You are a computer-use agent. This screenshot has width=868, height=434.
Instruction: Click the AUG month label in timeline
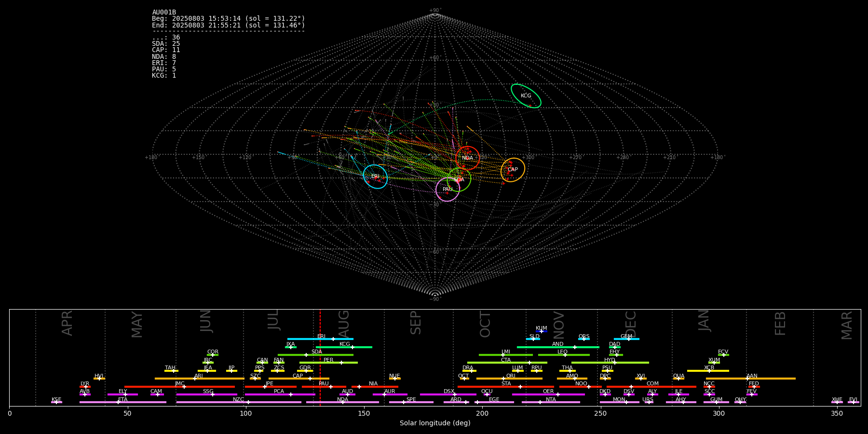[344, 324]
